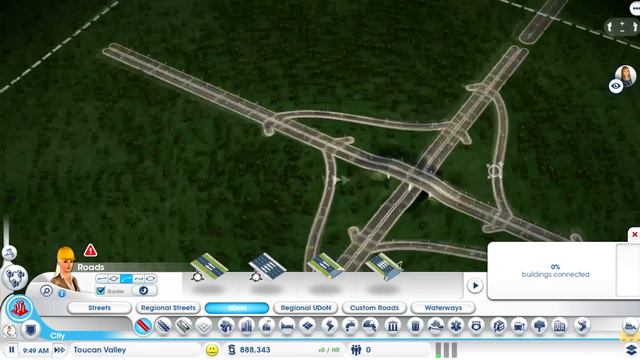Open the road undo circular arrow button

click(144, 291)
